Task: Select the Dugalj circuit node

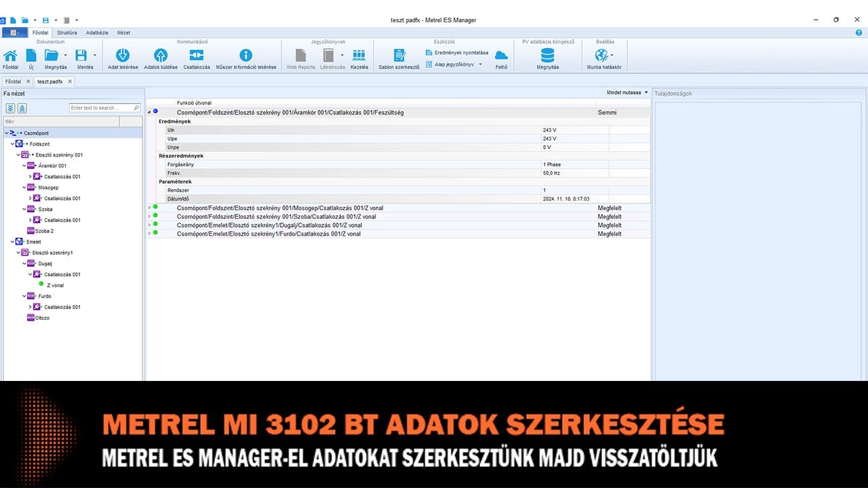Action: tap(45, 264)
